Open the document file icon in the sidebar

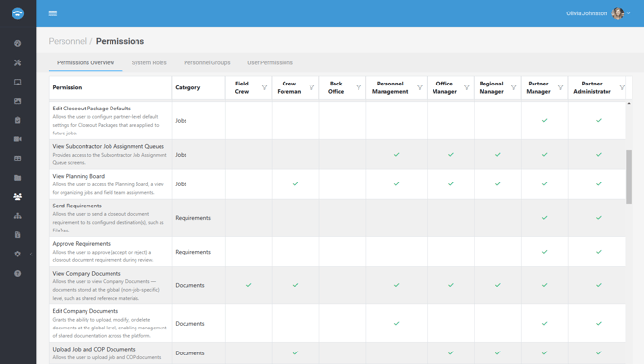click(x=17, y=235)
